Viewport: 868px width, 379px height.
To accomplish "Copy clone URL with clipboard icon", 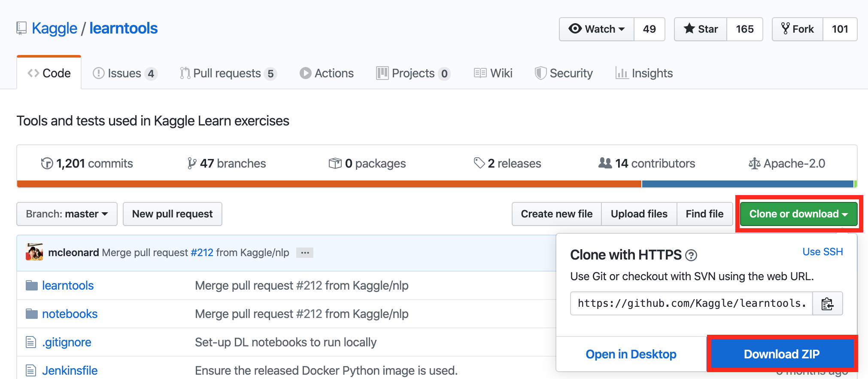I will click(x=828, y=303).
